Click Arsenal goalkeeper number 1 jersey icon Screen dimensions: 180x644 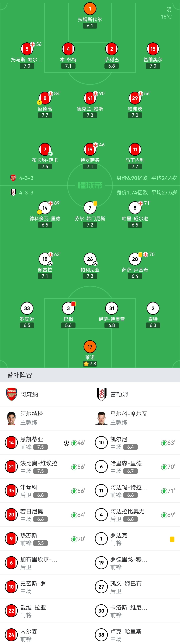(90, 9)
